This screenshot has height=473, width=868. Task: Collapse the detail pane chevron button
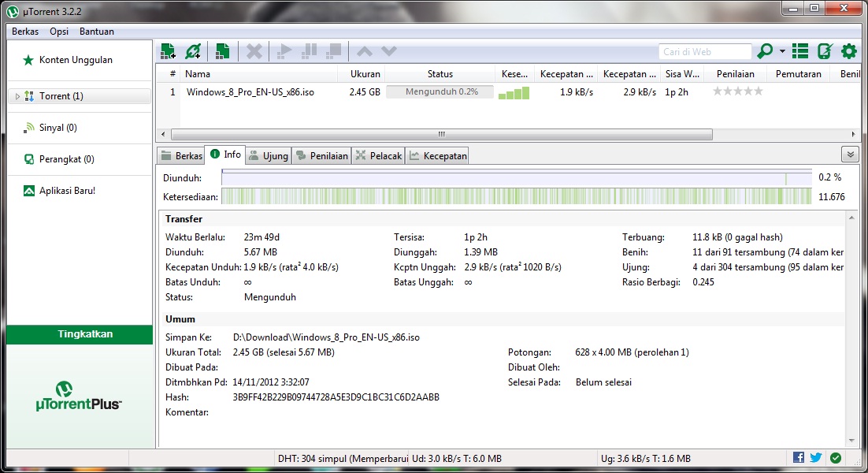tap(851, 155)
